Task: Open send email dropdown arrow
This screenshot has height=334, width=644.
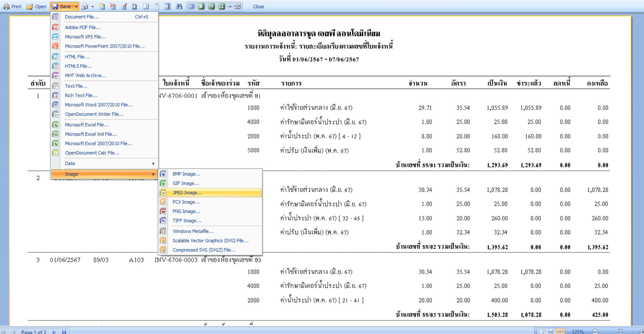Action: (x=93, y=6)
